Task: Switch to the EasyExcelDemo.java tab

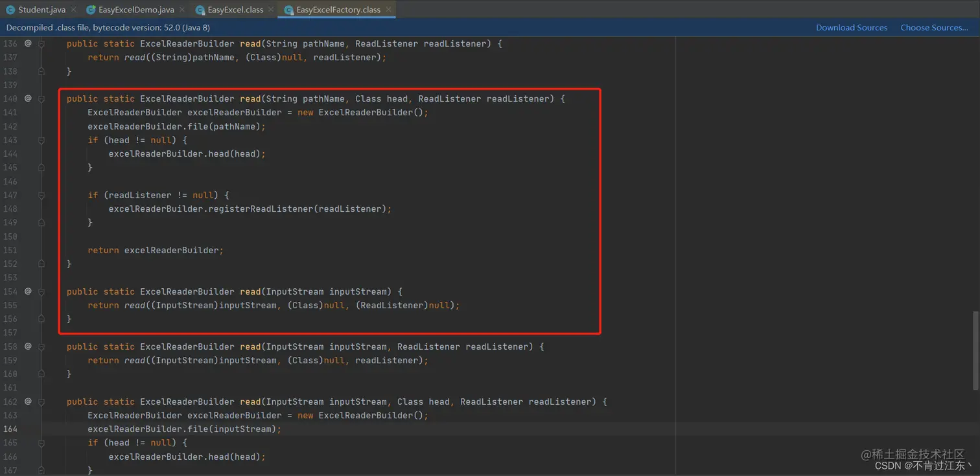Action: (x=135, y=10)
